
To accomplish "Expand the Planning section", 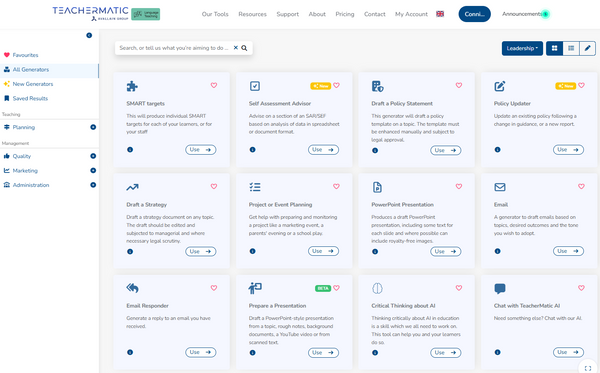I will coord(93,127).
